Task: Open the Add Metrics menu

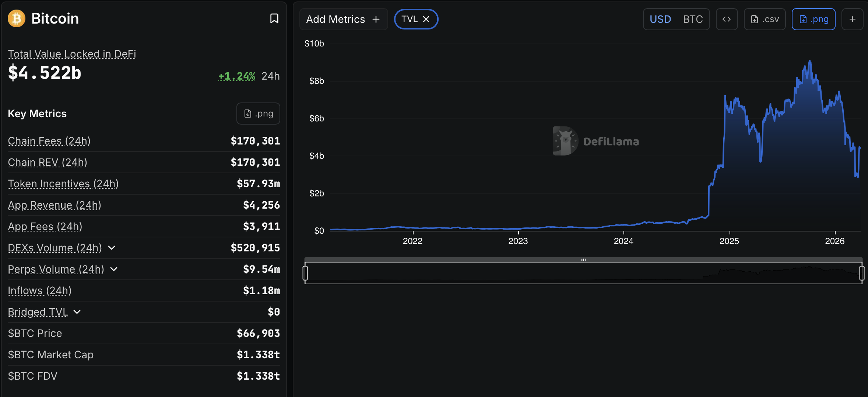Action: [336, 19]
